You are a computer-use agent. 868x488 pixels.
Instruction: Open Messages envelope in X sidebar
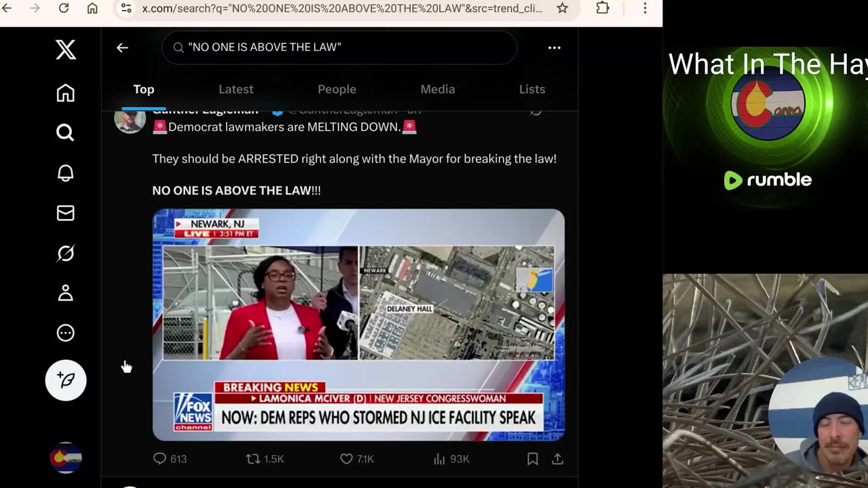click(66, 213)
